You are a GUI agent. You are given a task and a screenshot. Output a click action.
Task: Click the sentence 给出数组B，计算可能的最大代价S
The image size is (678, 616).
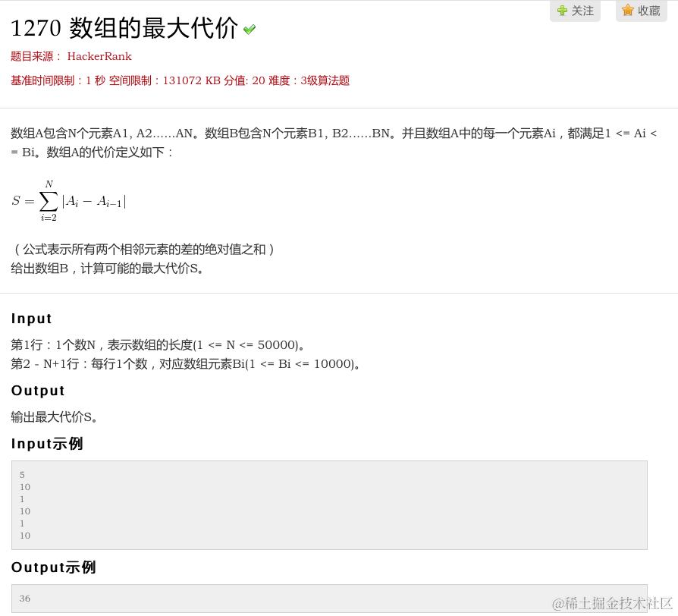pyautogui.click(x=107, y=269)
